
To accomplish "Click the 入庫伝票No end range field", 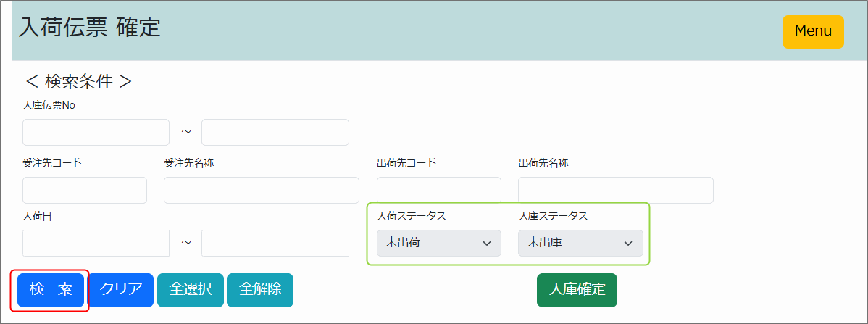I will coord(275,133).
